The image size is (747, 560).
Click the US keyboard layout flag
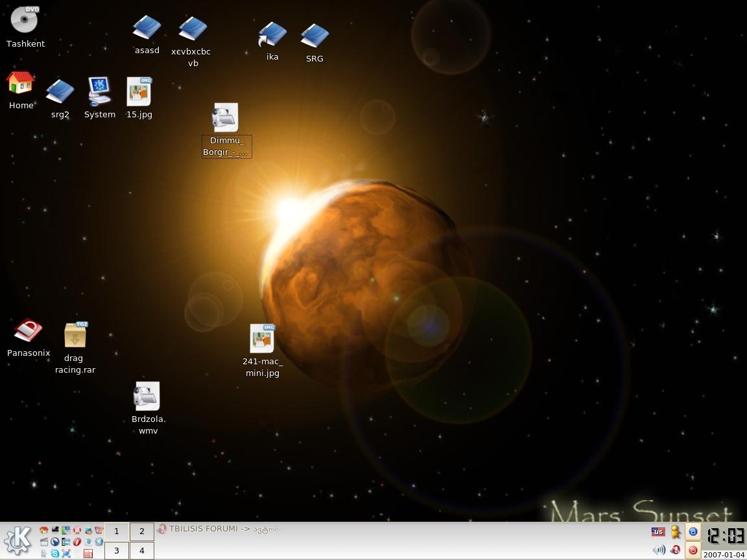pyautogui.click(x=658, y=531)
